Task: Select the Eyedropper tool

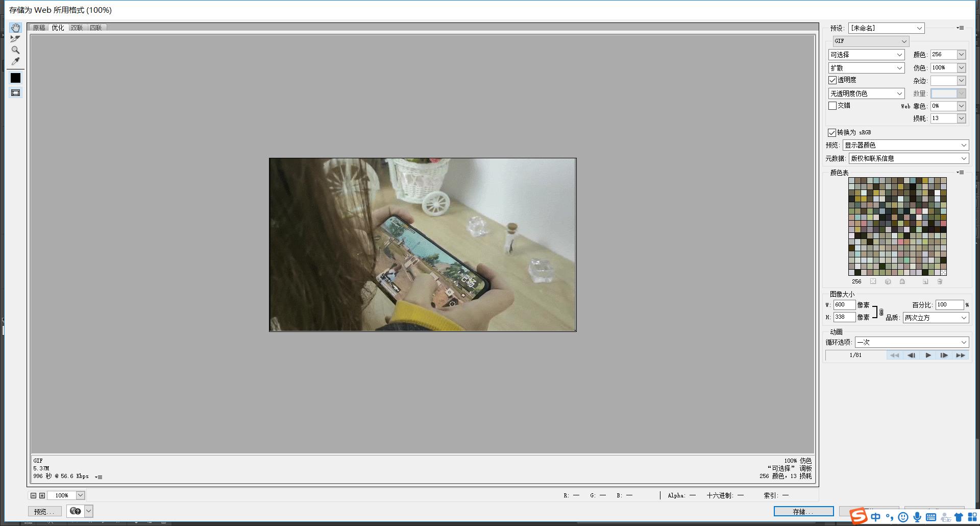Action: click(15, 61)
